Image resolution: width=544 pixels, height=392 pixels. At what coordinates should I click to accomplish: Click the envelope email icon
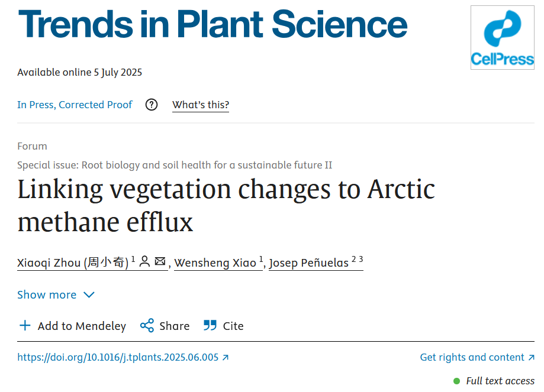[x=160, y=261]
